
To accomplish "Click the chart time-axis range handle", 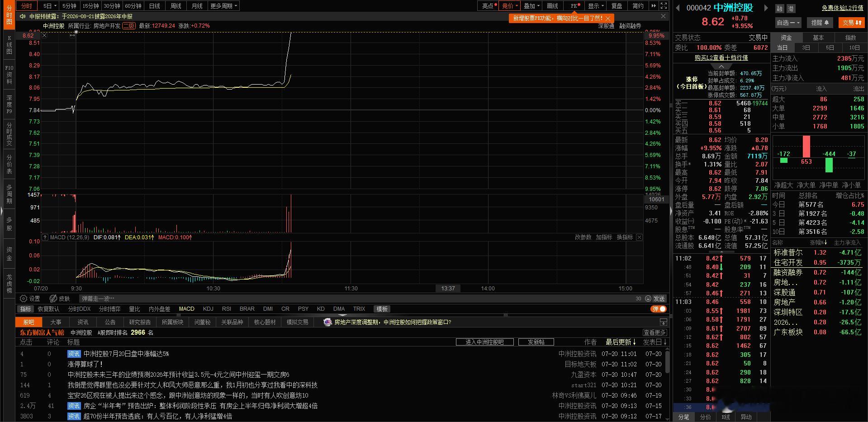I will tap(72, 35).
